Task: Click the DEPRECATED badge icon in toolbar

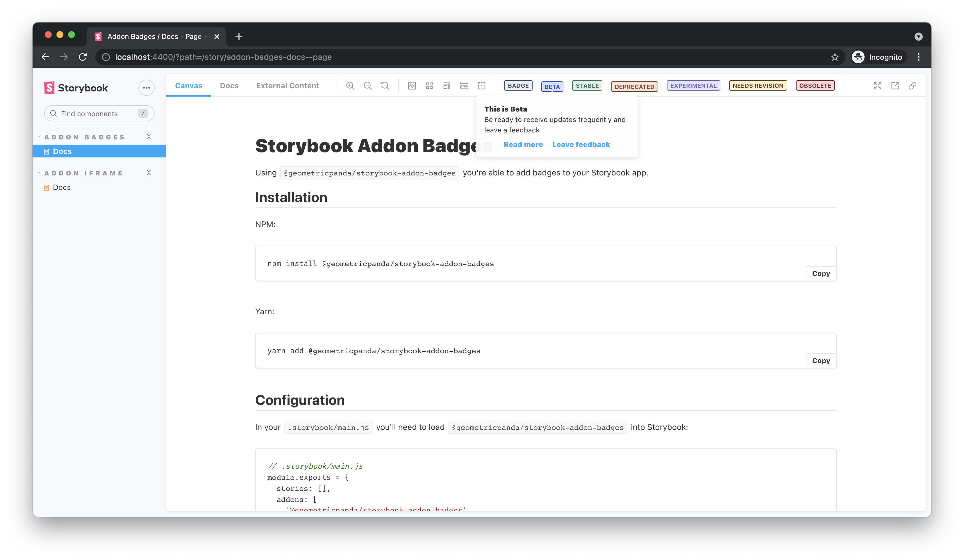Action: 634,86
